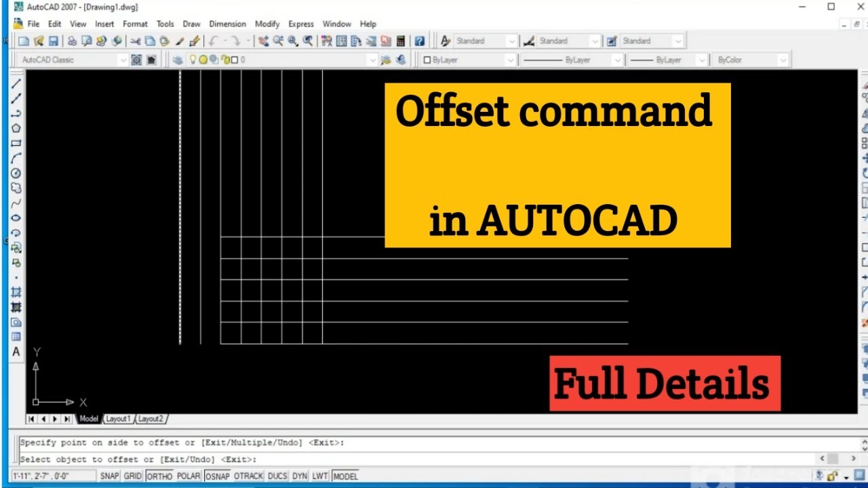Click the Open file icon
The height and width of the screenshot is (488, 868).
(39, 41)
